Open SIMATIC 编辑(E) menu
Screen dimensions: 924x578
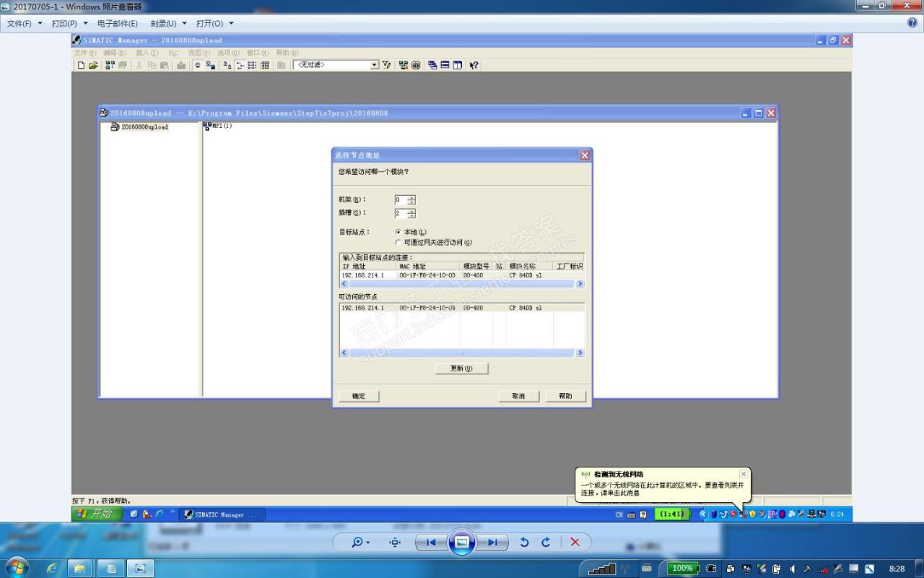coord(114,53)
